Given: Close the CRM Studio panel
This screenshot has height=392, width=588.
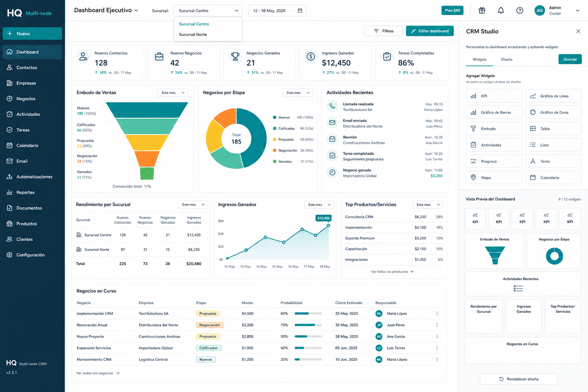Looking at the screenshot, I should pos(578,31).
